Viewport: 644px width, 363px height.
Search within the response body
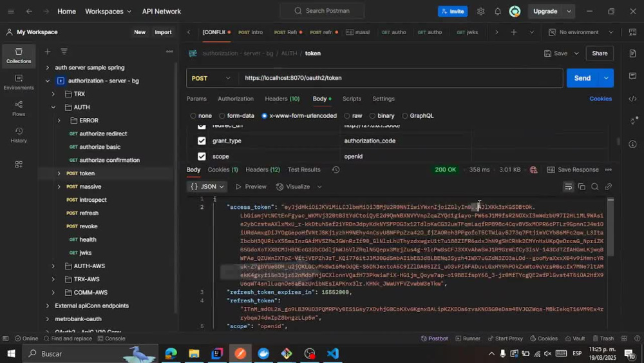click(x=594, y=186)
